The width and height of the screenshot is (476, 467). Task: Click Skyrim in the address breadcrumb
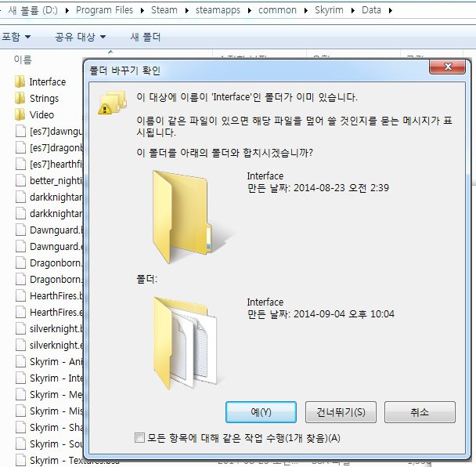[x=329, y=10]
